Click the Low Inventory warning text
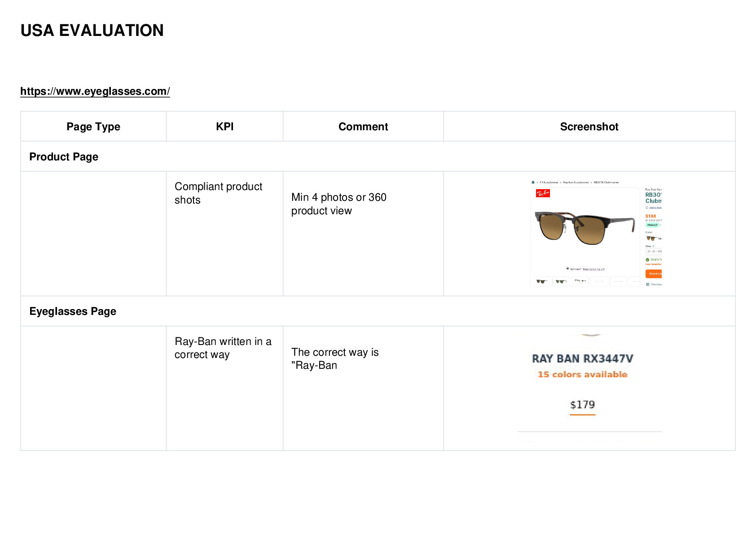Image resolution: width=756 pixels, height=535 pixels. click(x=653, y=264)
